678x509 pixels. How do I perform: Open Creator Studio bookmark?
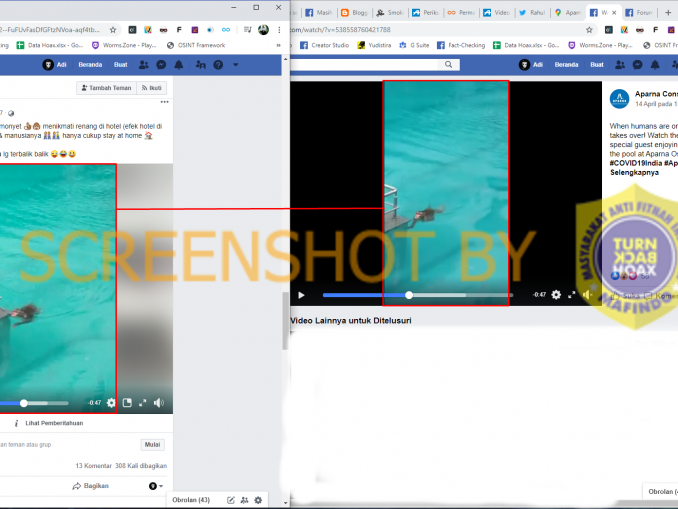click(324, 45)
